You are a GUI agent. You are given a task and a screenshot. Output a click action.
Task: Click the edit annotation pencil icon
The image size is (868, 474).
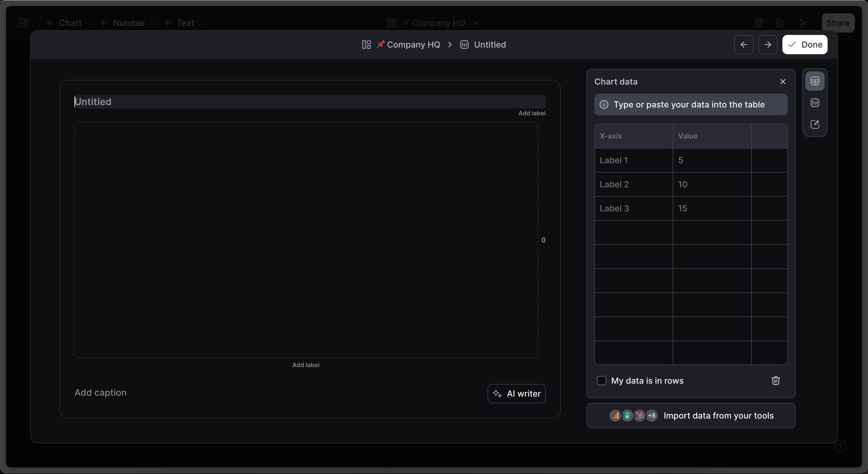click(814, 124)
